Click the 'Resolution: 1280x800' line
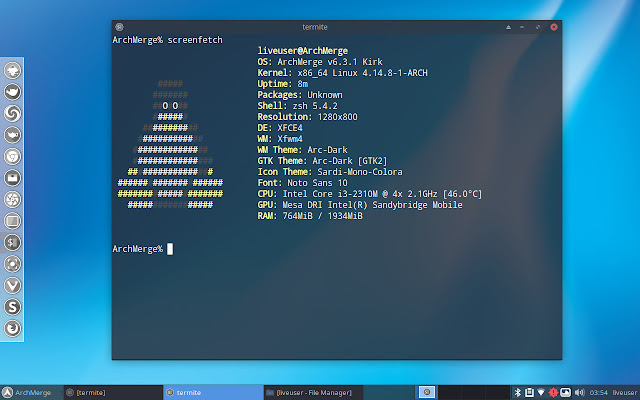 click(307, 117)
